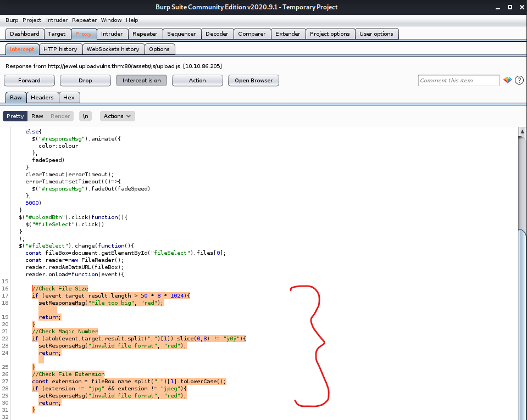The image size is (527, 420).
Task: Open the Comparer tab
Action: coord(252,34)
